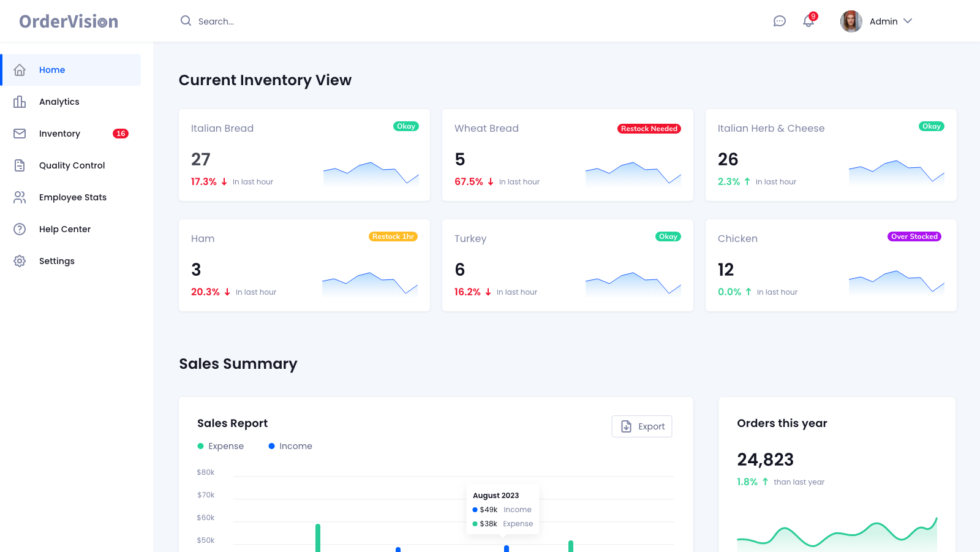Click the Turkey Okay badge
The height and width of the screenshot is (552, 980).
[x=668, y=236]
